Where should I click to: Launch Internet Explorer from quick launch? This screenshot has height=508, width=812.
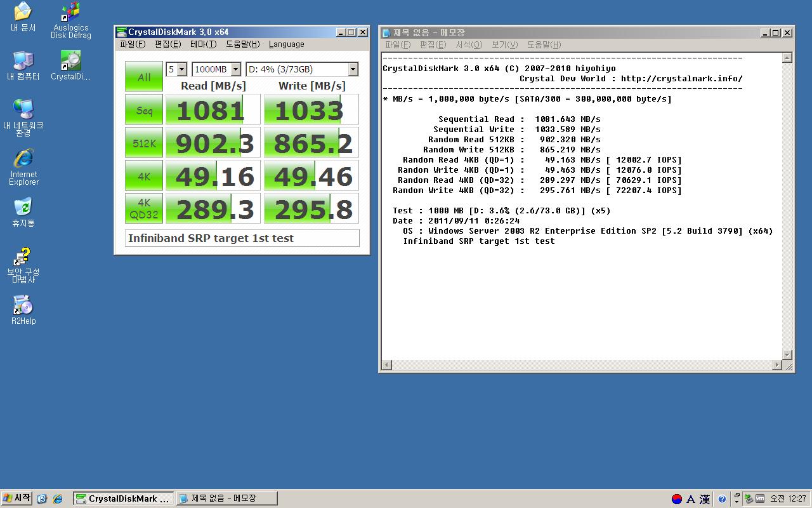pyautogui.click(x=57, y=499)
